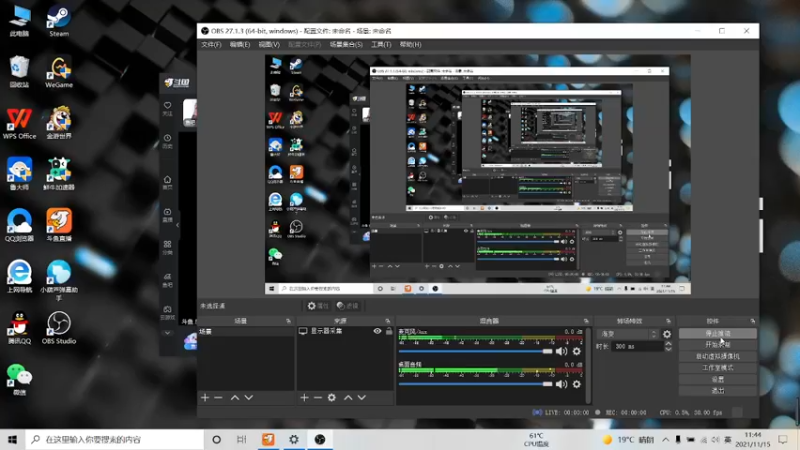Click the 300 ms duration field
This screenshot has height=450, width=800.
click(636, 346)
